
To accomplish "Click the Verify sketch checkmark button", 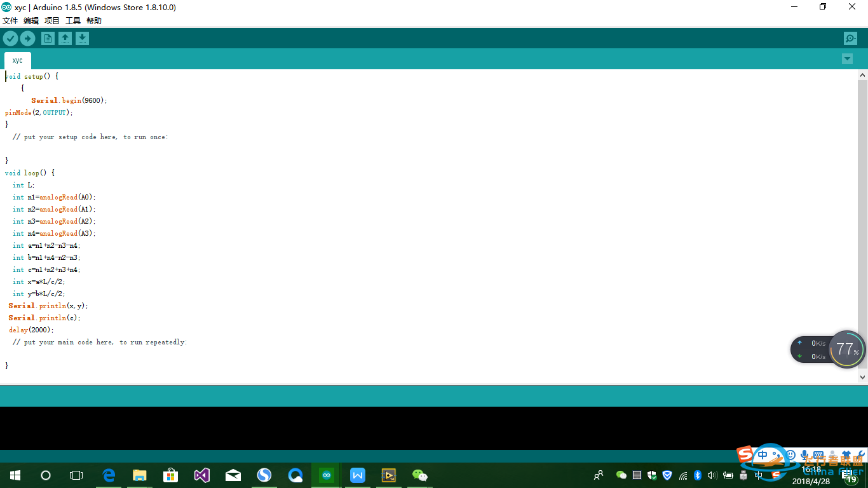I will tap(10, 39).
